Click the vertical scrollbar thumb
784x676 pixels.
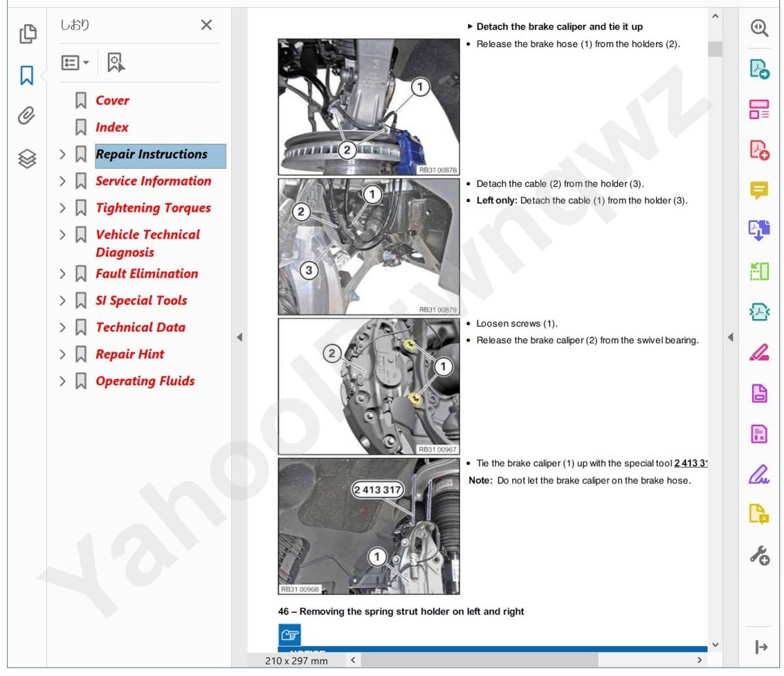[715, 49]
